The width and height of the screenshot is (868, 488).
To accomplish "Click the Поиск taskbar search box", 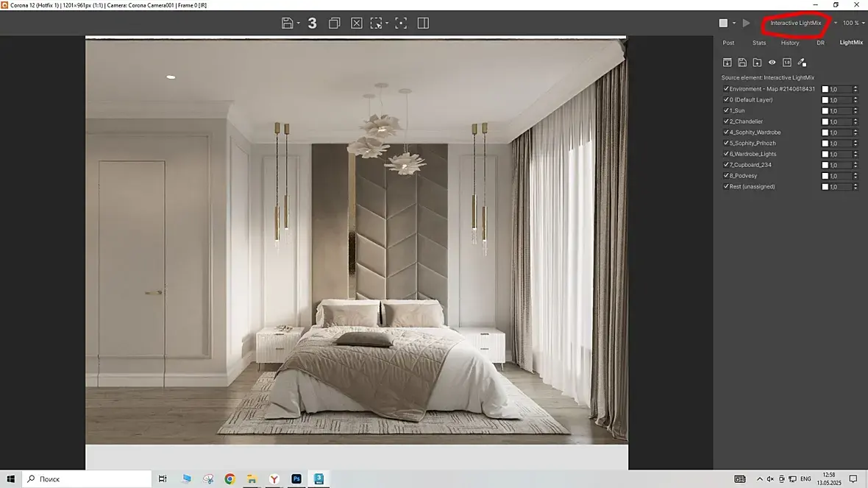I will 87,478.
